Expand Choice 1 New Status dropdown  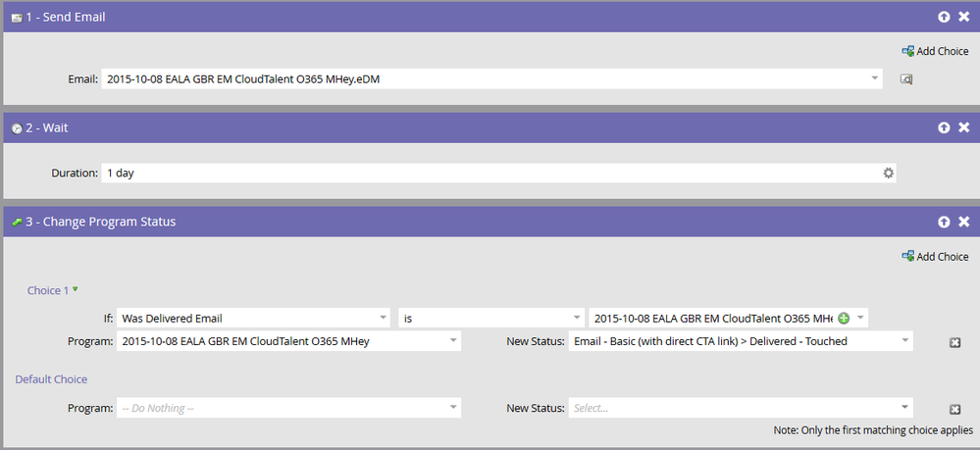tap(903, 341)
